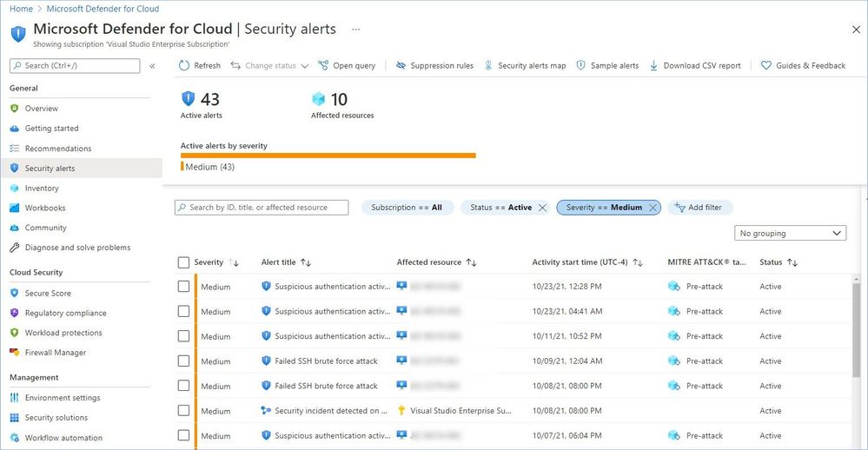The height and width of the screenshot is (450, 868).
Task: Sort by Severity column arrows
Action: point(235,262)
